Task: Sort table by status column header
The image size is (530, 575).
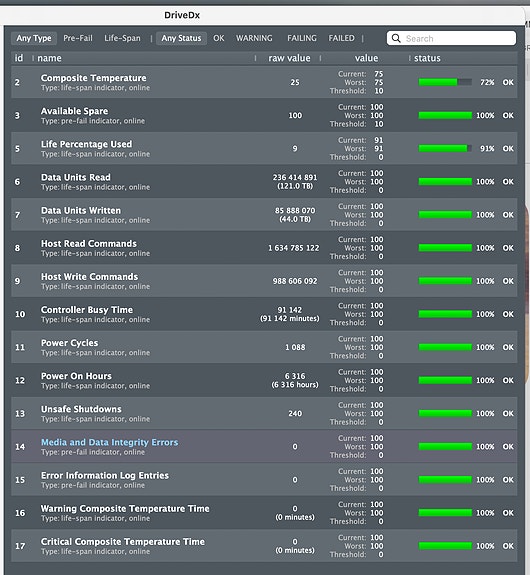Action: tap(427, 58)
